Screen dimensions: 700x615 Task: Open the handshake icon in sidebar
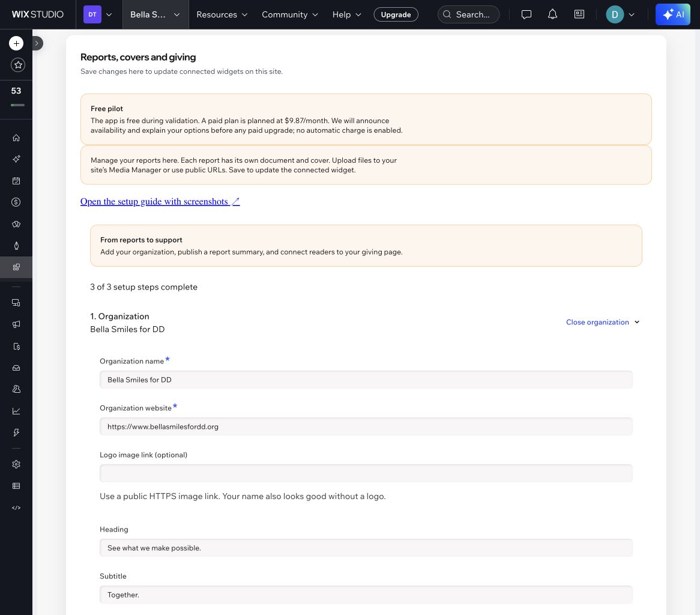pyautogui.click(x=16, y=224)
